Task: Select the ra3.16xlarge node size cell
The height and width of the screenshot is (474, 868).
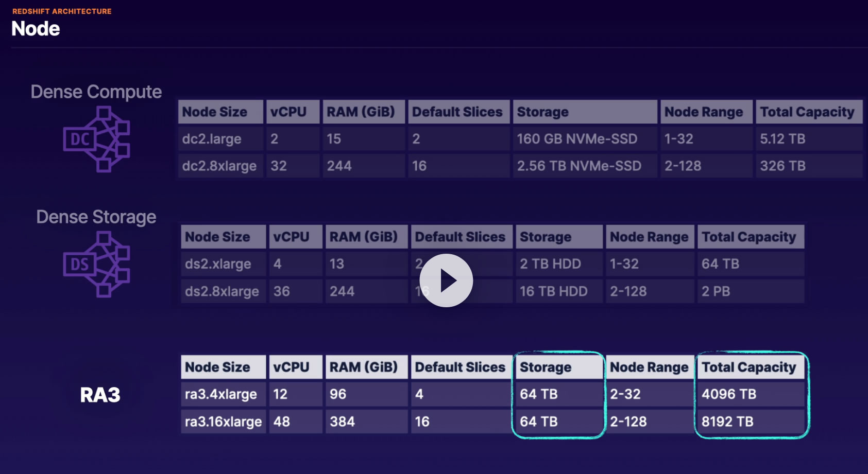Action: pyautogui.click(x=223, y=422)
